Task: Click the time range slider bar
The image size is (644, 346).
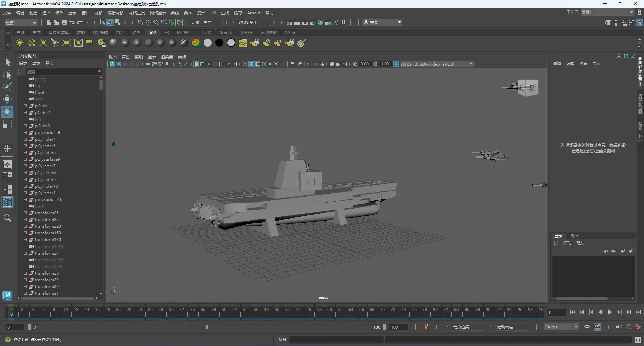Action: (x=207, y=327)
